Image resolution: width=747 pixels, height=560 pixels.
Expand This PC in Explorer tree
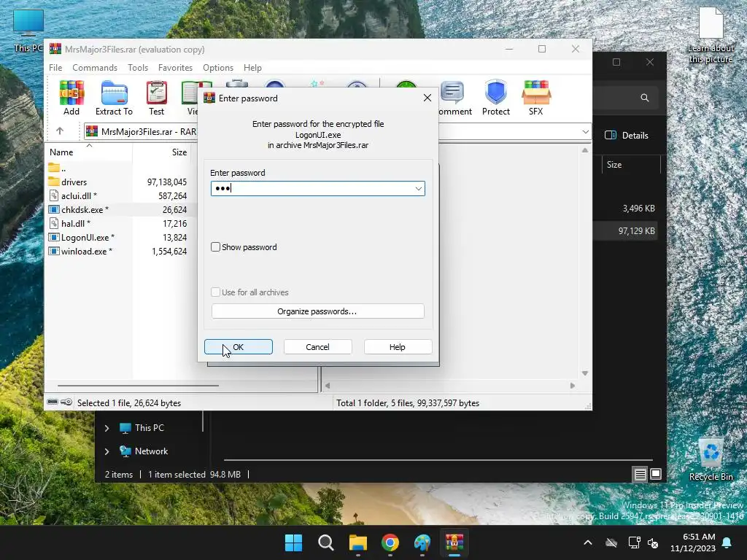point(107,428)
